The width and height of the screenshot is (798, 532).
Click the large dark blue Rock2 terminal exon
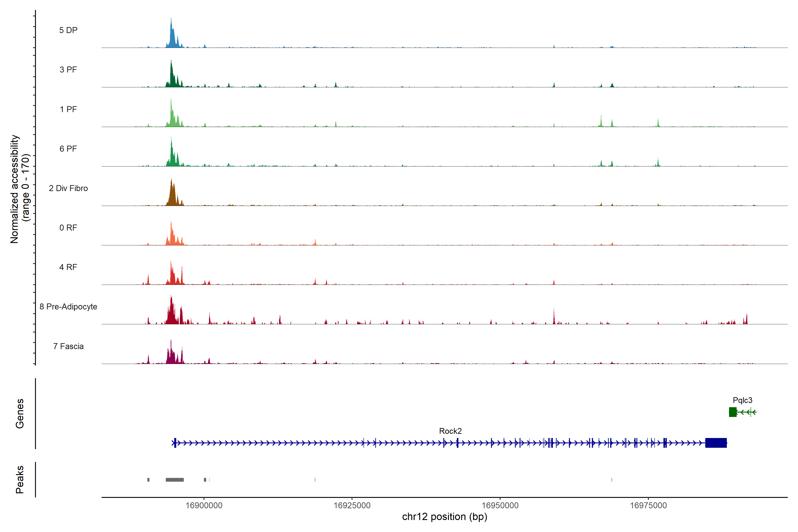point(716,443)
